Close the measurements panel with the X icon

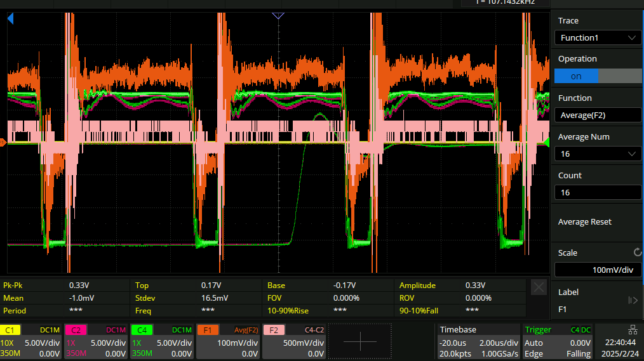[x=539, y=287]
